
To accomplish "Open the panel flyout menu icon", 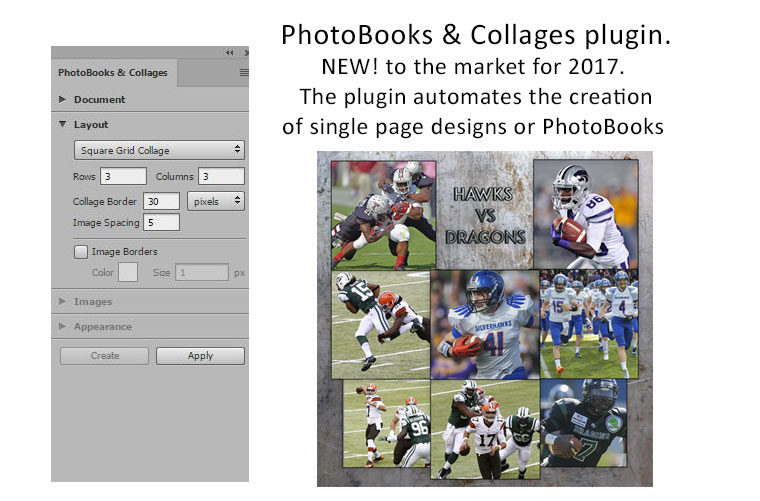I will tap(244, 73).
